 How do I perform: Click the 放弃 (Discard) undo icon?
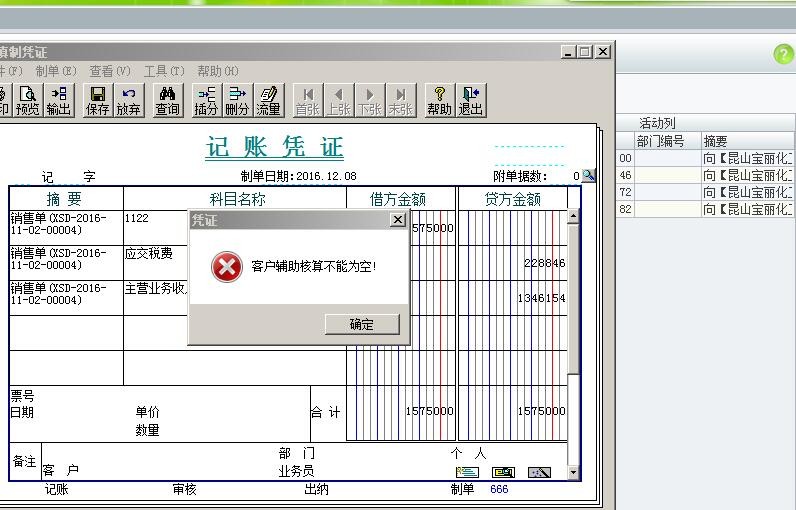[x=128, y=100]
